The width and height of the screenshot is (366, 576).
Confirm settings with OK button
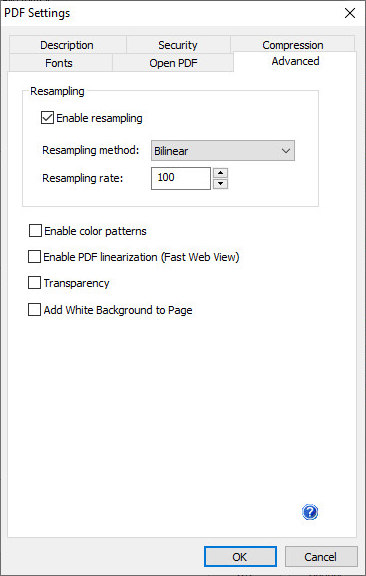240,557
